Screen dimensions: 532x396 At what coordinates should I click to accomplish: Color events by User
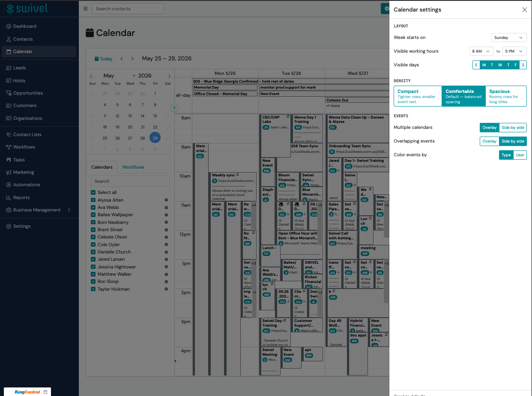(520, 155)
